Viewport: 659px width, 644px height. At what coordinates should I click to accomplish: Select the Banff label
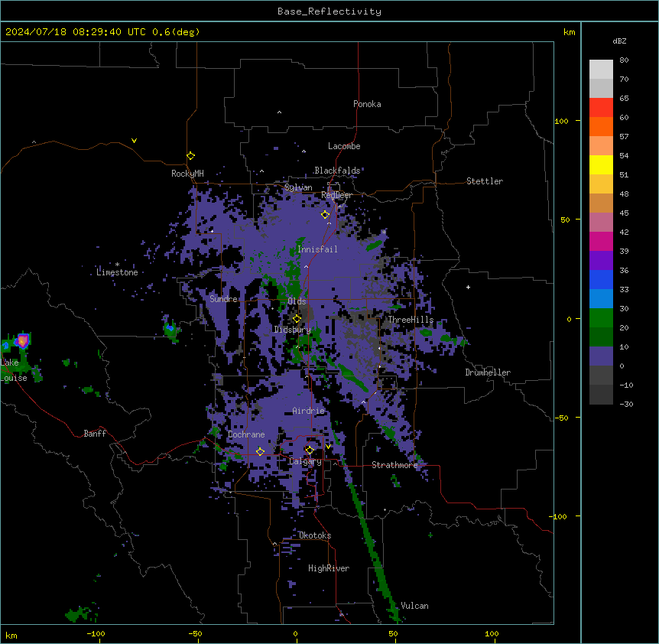95,434
